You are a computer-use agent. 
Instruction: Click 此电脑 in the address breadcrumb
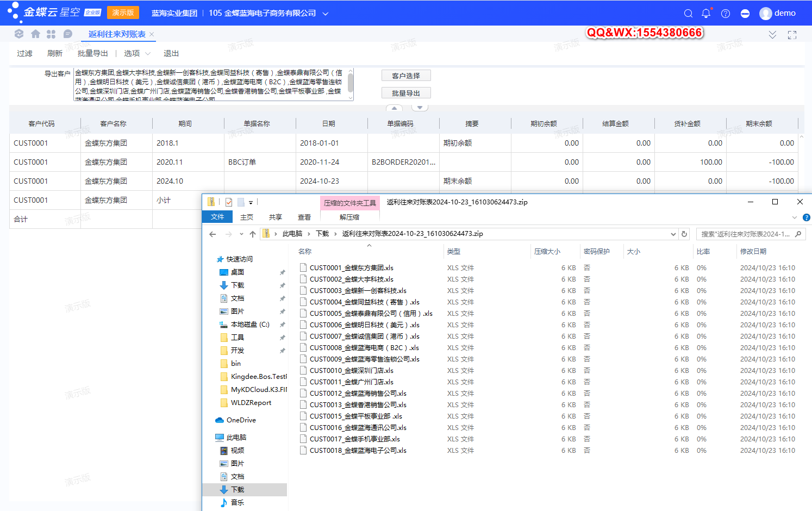click(x=292, y=234)
